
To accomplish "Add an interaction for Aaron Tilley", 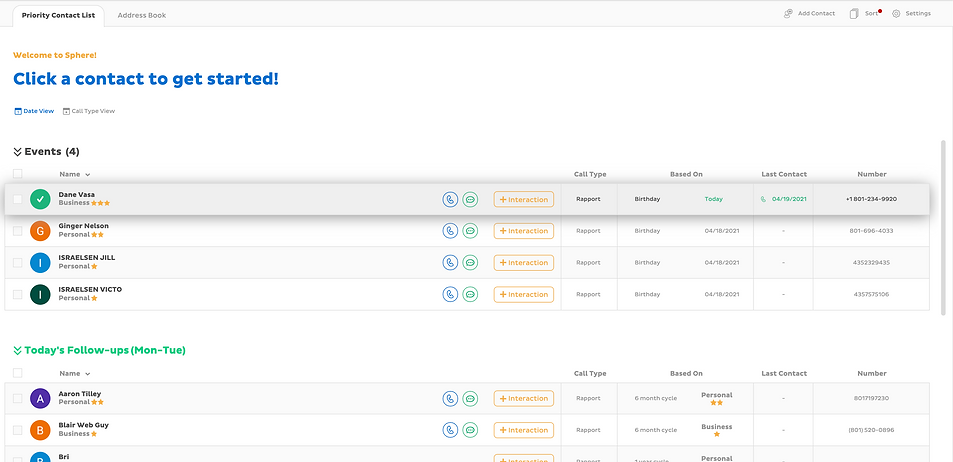I will pos(523,399).
